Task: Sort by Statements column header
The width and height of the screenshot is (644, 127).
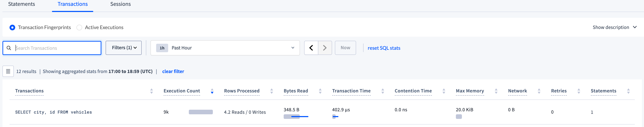Action: pos(604,91)
